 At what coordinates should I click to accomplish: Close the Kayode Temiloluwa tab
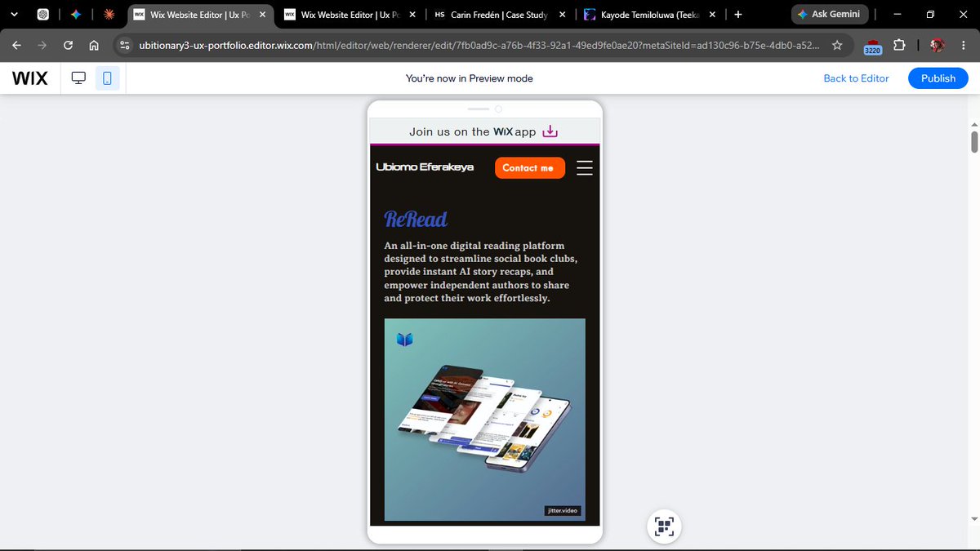point(713,14)
